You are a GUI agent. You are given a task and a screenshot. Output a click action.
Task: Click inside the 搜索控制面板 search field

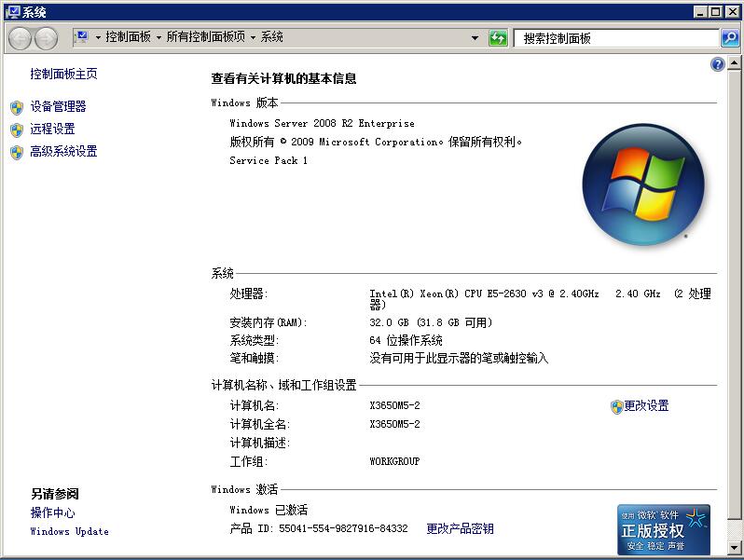[615, 38]
